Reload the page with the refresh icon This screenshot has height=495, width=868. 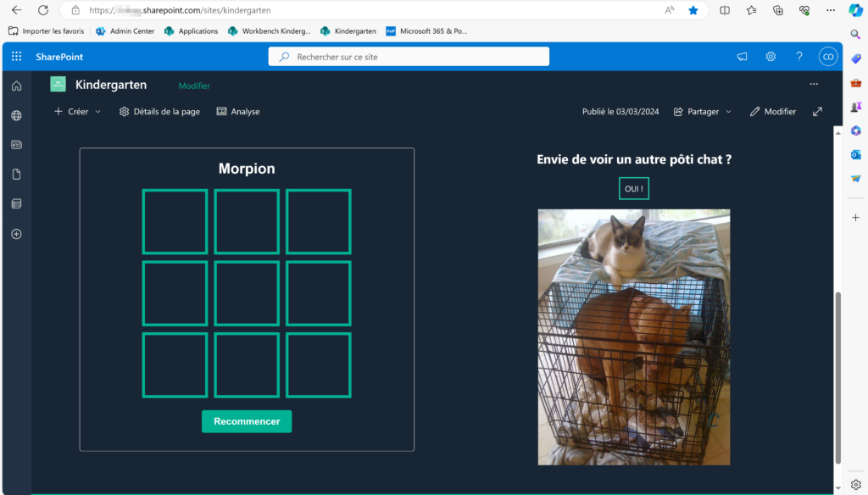pos(42,10)
